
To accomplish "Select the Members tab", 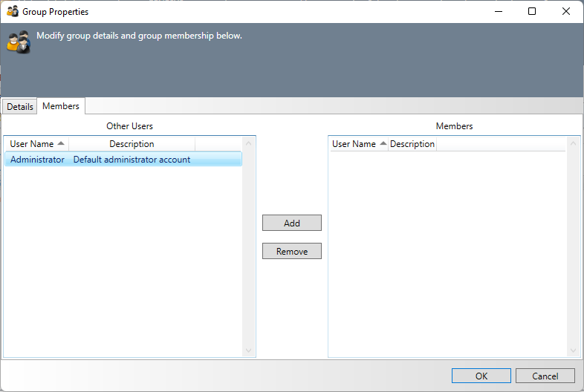I will (61, 106).
